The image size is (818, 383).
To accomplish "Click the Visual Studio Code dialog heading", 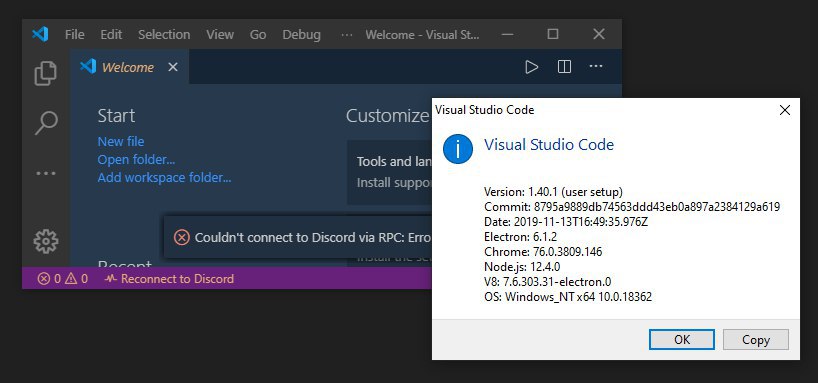I will (549, 145).
